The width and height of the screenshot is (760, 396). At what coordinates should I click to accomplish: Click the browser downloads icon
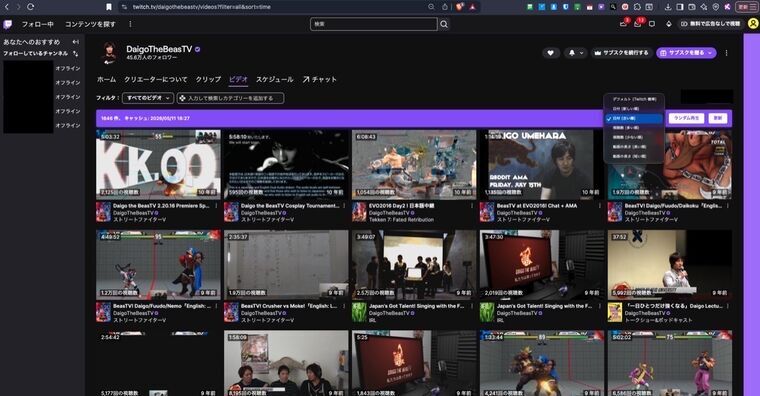[668, 7]
